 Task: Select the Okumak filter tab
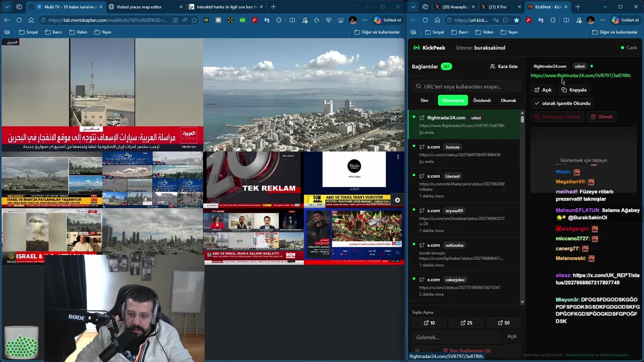tap(508, 101)
